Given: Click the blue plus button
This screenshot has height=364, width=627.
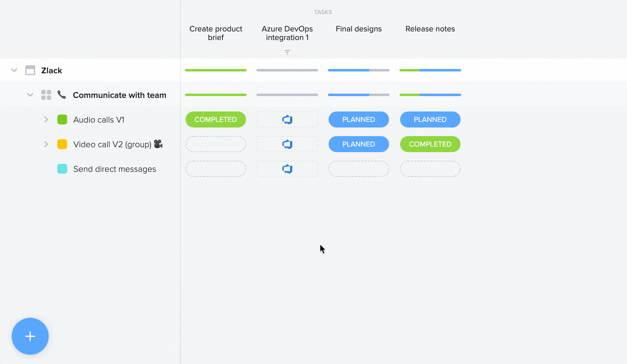Looking at the screenshot, I should click(30, 336).
